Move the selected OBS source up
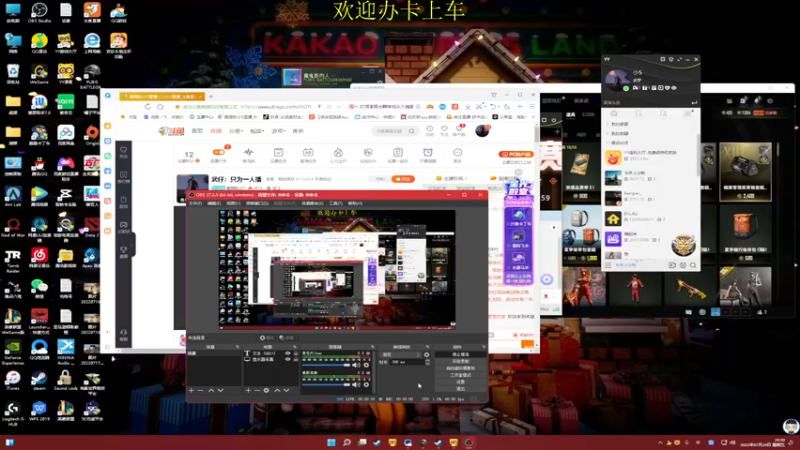The height and width of the screenshot is (450, 800). (x=277, y=390)
